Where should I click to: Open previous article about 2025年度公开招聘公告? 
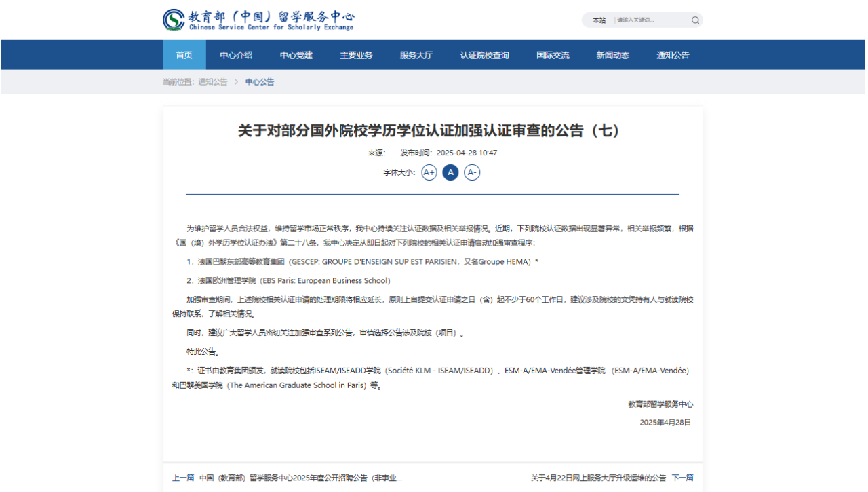pyautogui.click(x=300, y=478)
